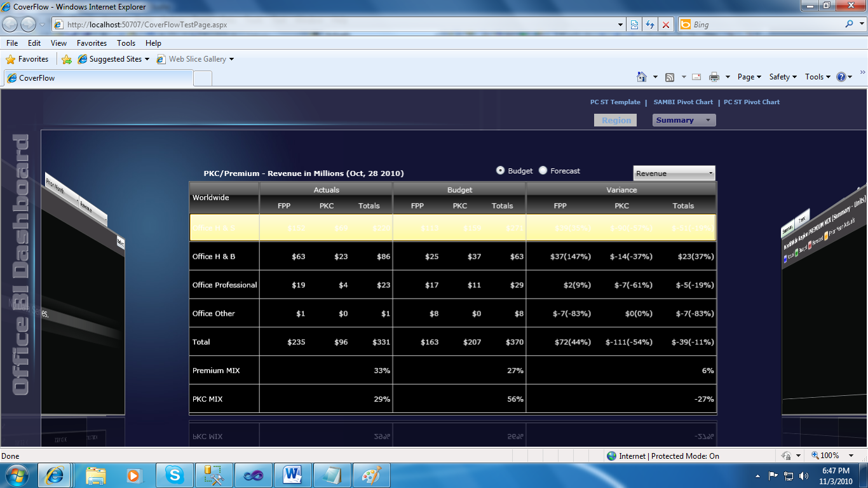Click the Refresh page icon
Viewport: 868px width, 488px height.
point(649,25)
